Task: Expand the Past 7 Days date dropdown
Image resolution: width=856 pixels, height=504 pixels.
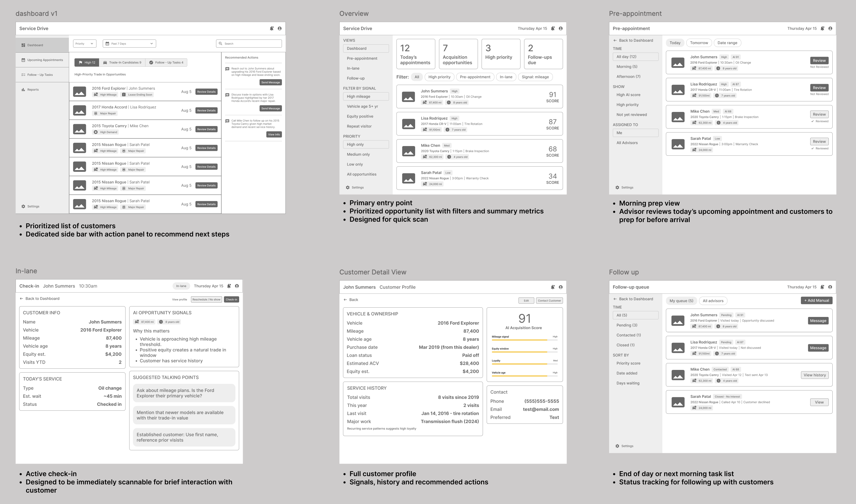Action: [129, 43]
